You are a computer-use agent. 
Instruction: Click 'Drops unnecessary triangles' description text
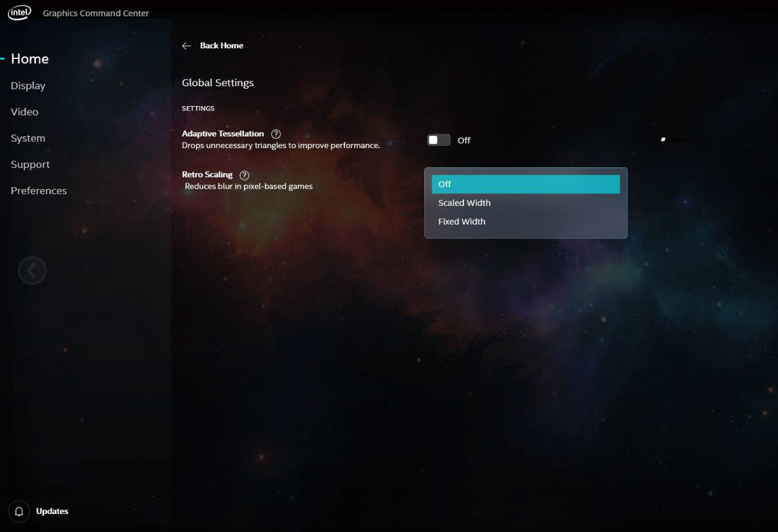[280, 146]
